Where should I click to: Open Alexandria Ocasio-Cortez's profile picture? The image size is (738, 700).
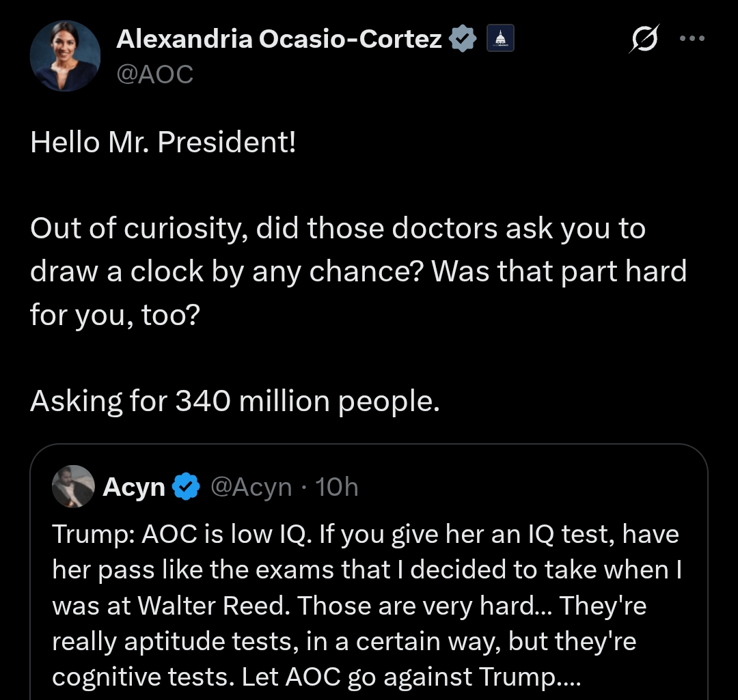point(66,55)
